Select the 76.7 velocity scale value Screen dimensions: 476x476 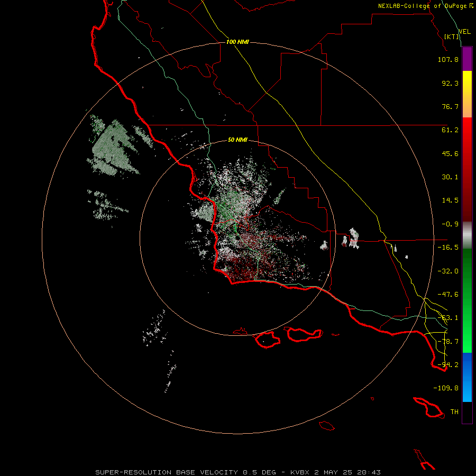pos(450,106)
